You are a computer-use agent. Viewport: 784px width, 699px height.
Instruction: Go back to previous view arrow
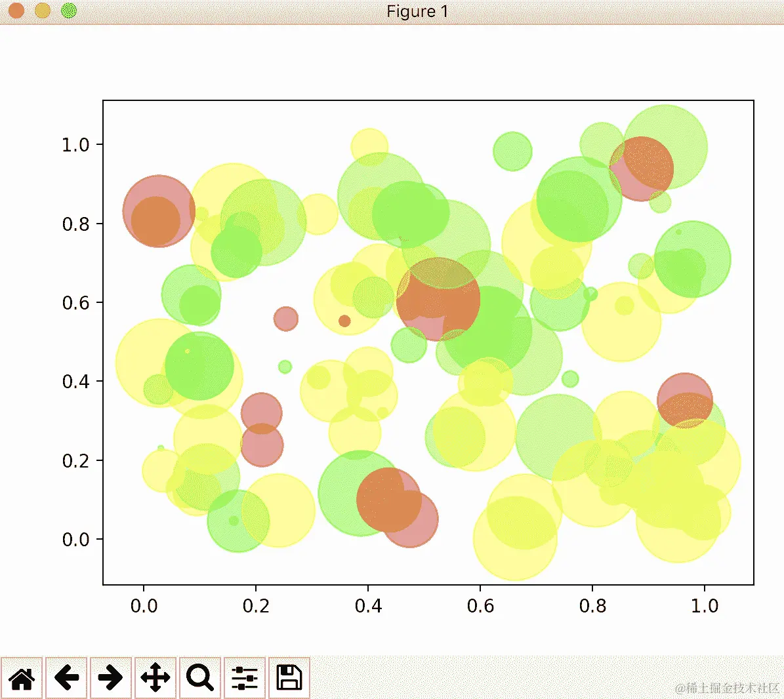[66, 677]
